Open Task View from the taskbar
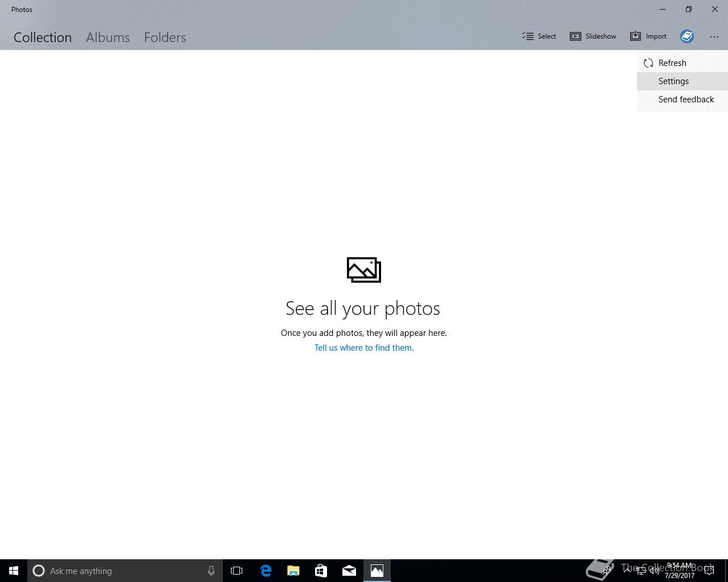The image size is (728, 582). click(237, 571)
